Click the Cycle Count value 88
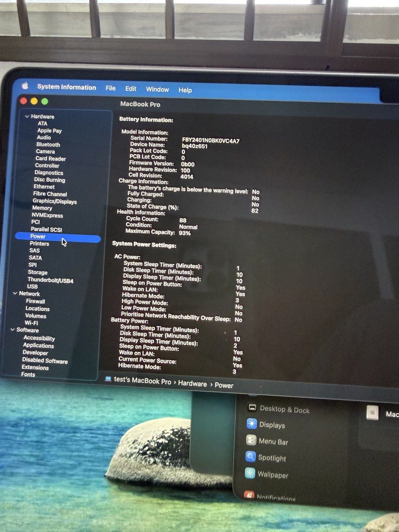 pyautogui.click(x=183, y=221)
